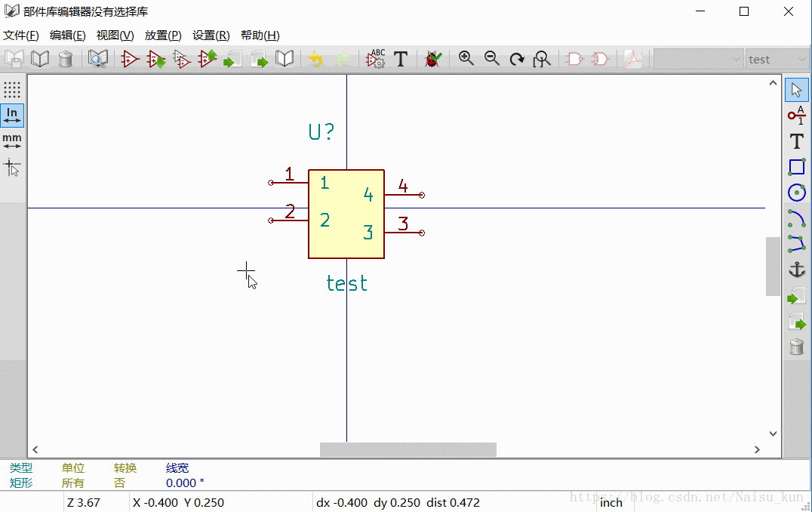Switch units to millimeters
The height and width of the screenshot is (512, 812).
(12, 141)
